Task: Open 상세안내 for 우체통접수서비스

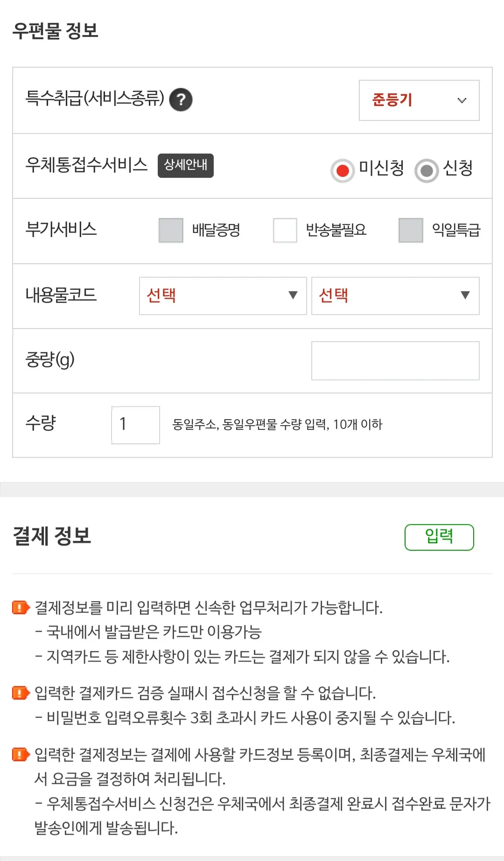Action: [185, 166]
